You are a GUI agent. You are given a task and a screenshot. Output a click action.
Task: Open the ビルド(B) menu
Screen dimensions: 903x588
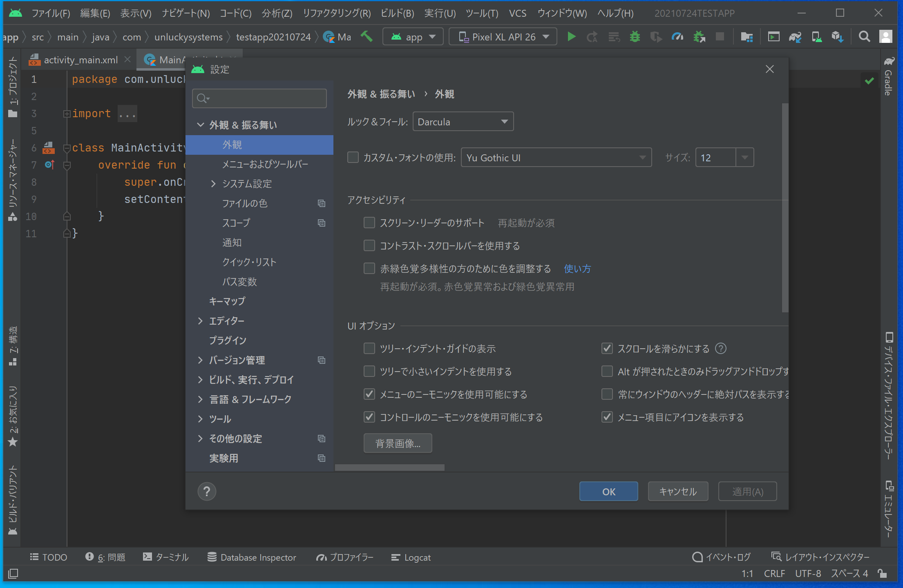(x=397, y=13)
